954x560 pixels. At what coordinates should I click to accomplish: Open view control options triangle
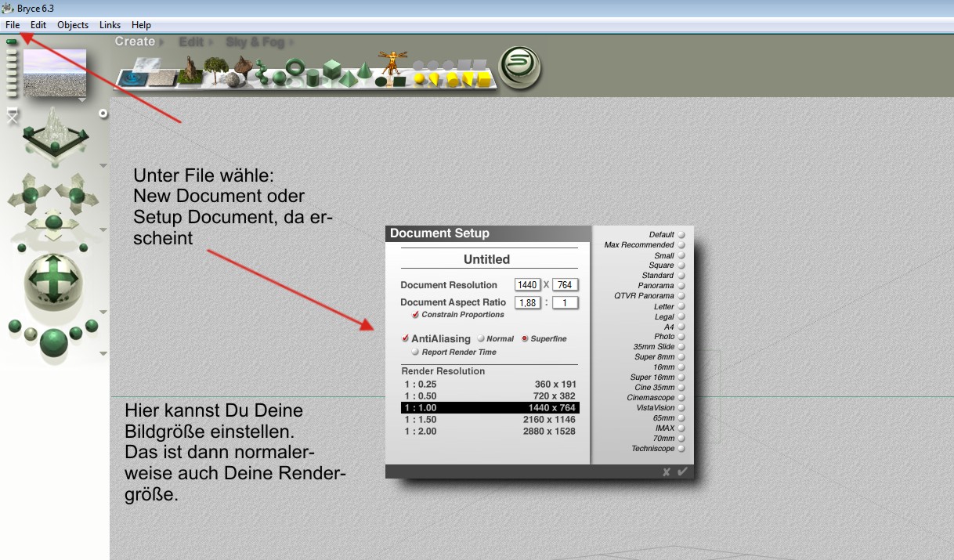pyautogui.click(x=103, y=165)
